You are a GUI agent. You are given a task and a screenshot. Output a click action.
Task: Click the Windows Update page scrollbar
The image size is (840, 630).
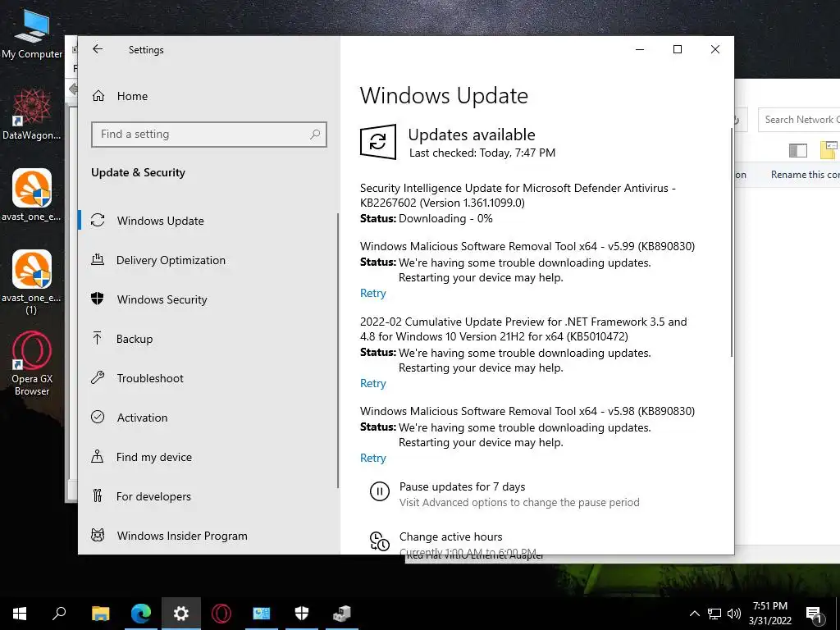coord(731,242)
